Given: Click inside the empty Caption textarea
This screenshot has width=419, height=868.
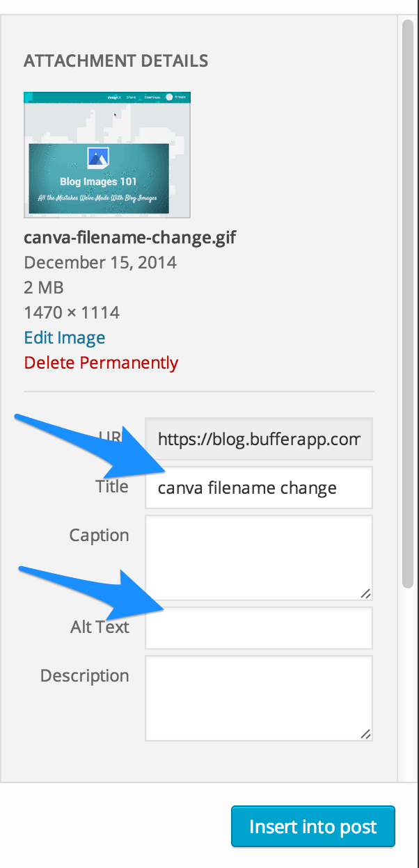Looking at the screenshot, I should 258,556.
